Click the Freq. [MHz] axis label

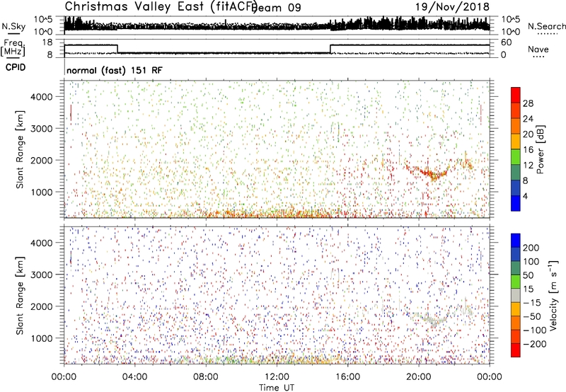tap(13, 47)
